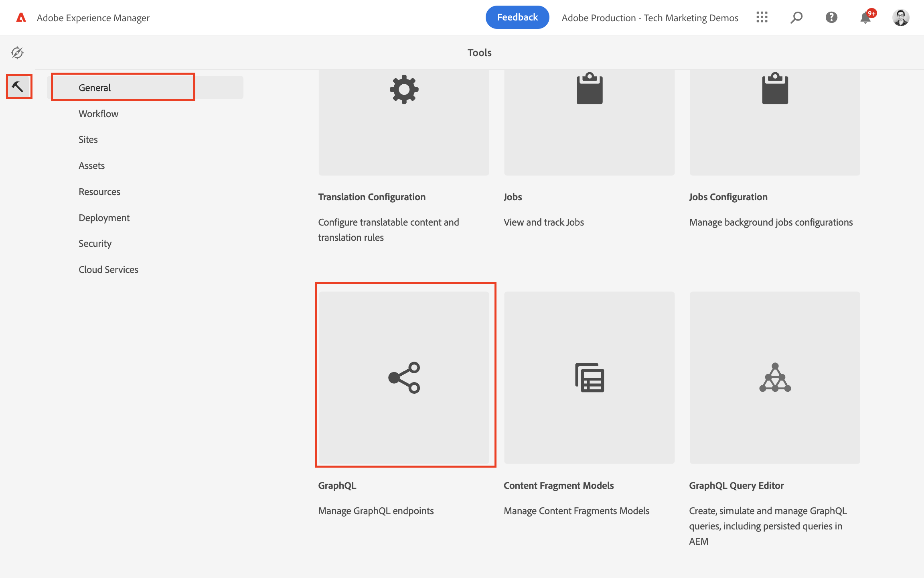This screenshot has width=924, height=578.
Task: Open the user profile avatar
Action: pos(900,18)
